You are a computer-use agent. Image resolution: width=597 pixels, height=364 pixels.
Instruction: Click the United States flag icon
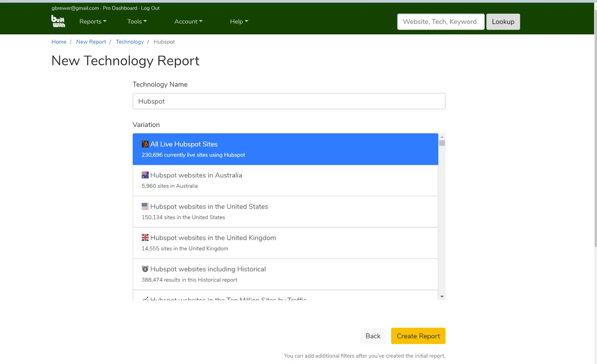tap(145, 207)
